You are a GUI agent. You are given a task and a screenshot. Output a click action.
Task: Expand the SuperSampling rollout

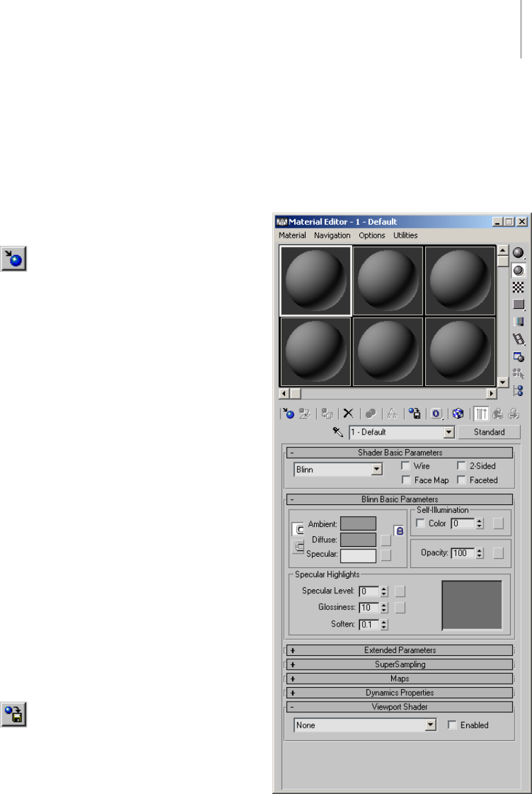click(x=399, y=664)
